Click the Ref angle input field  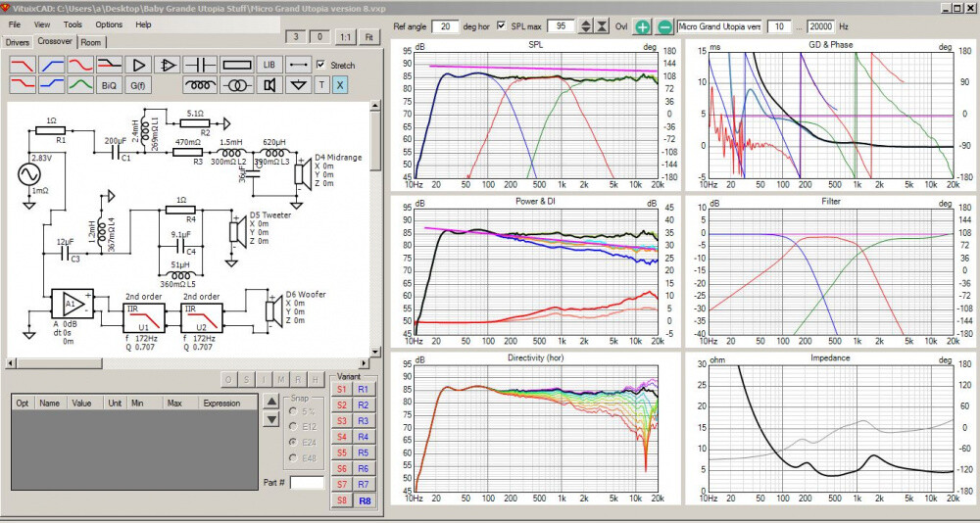(x=445, y=25)
